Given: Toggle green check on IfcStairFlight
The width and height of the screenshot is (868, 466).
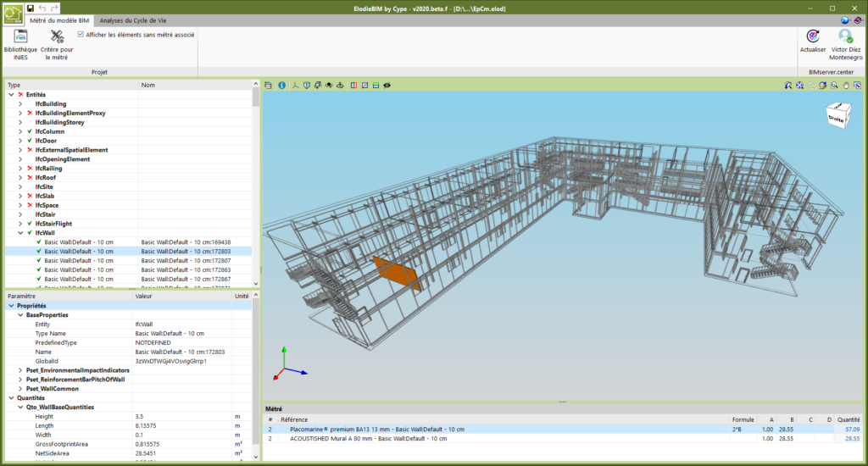Looking at the screenshot, I should coord(30,224).
